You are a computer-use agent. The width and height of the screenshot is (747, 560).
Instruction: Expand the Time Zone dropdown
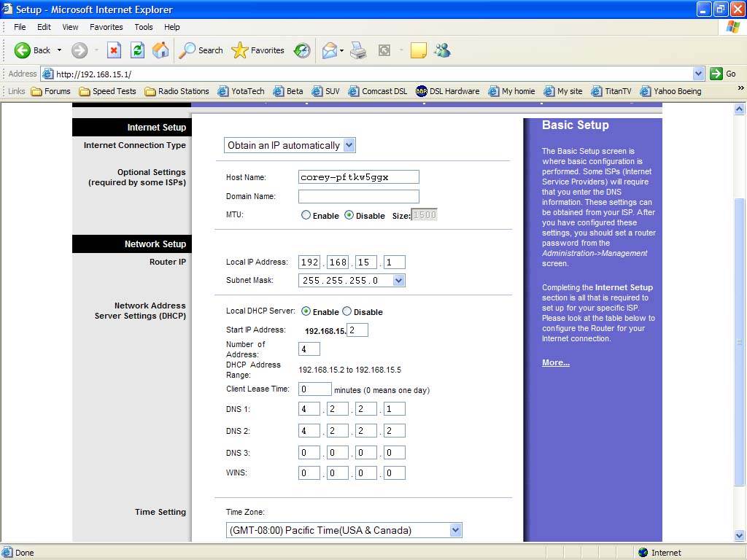click(455, 530)
